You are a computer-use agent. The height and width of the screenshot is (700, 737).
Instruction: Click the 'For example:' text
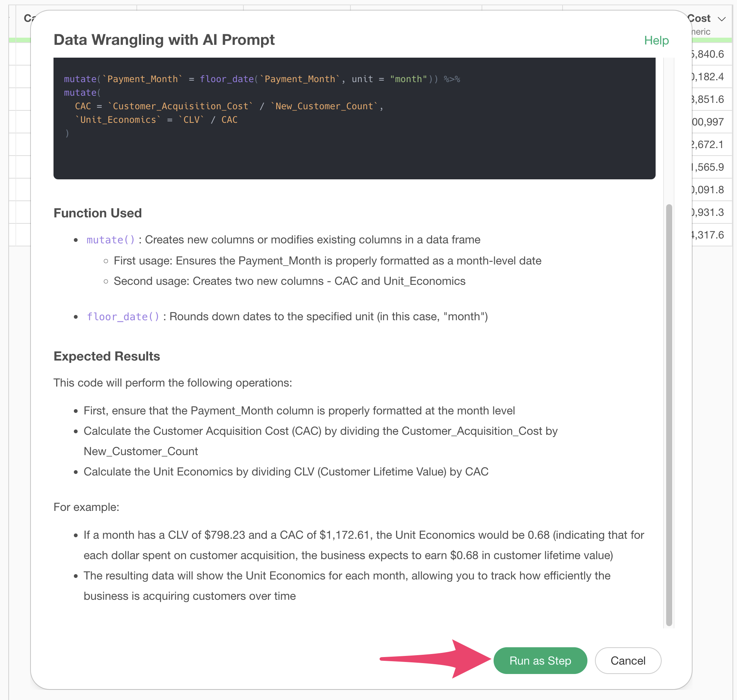pyautogui.click(x=86, y=507)
